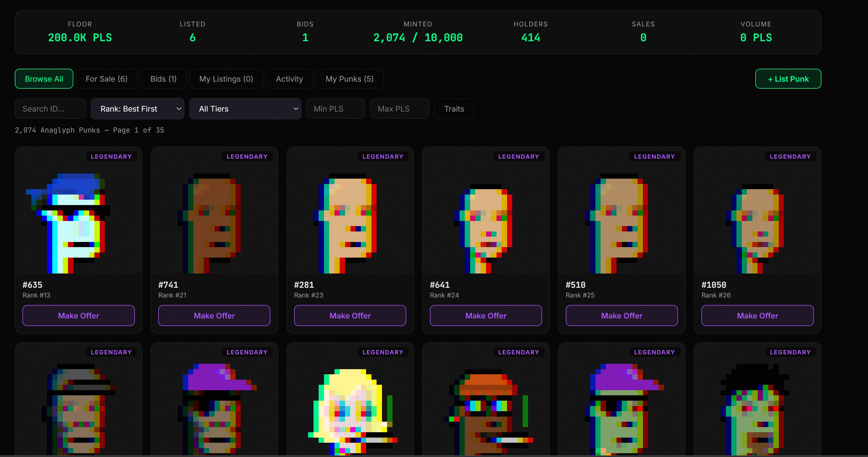Open the All Tiers dropdown
The height and width of the screenshot is (457, 868).
point(245,109)
